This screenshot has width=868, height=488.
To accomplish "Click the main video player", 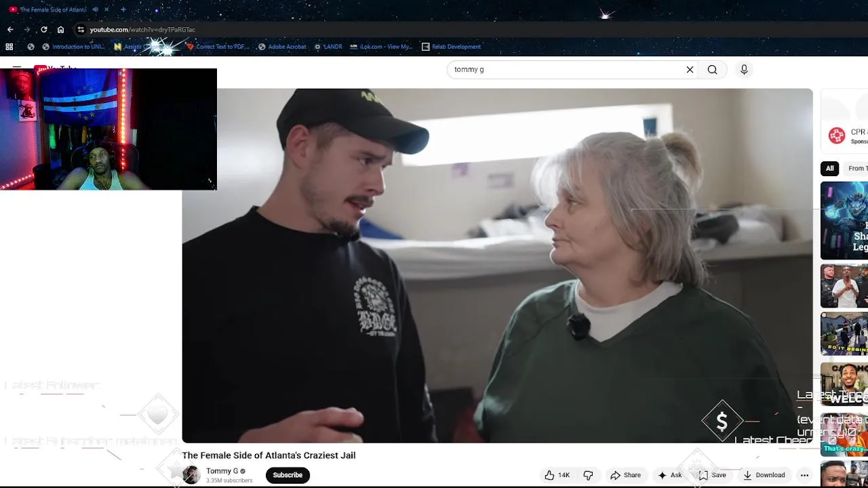I will (x=497, y=266).
